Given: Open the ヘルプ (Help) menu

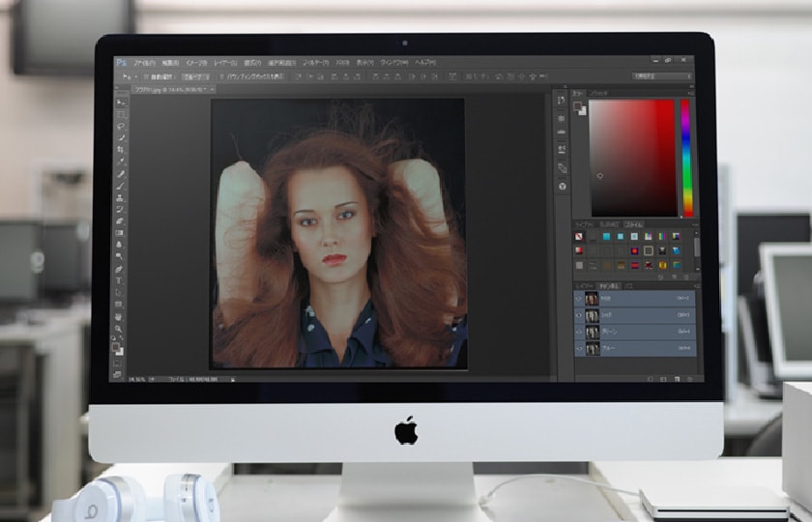Looking at the screenshot, I should [425, 63].
